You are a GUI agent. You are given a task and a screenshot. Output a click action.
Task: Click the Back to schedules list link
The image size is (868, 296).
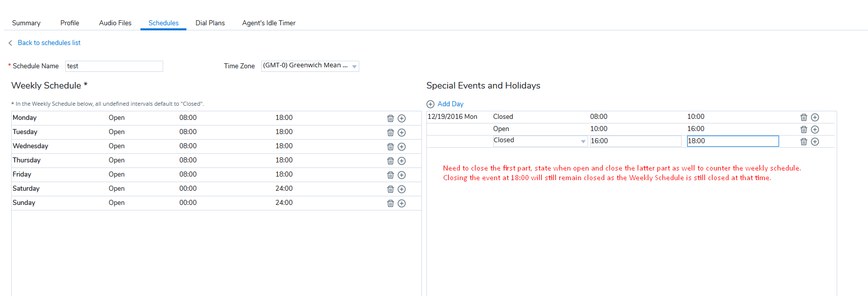pyautogui.click(x=49, y=43)
